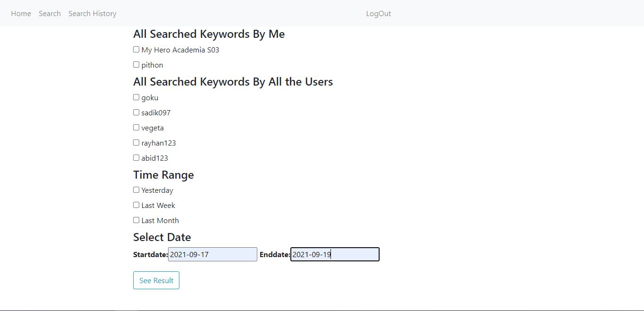Image resolution: width=644 pixels, height=311 pixels.
Task: Check the "goku" keyword checkbox
Action: (136, 97)
